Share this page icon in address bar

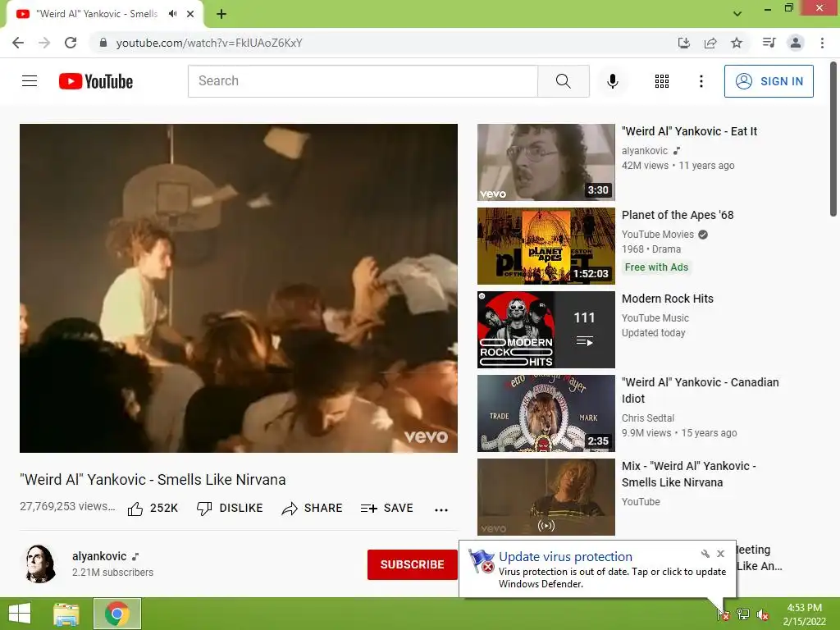[x=710, y=43]
